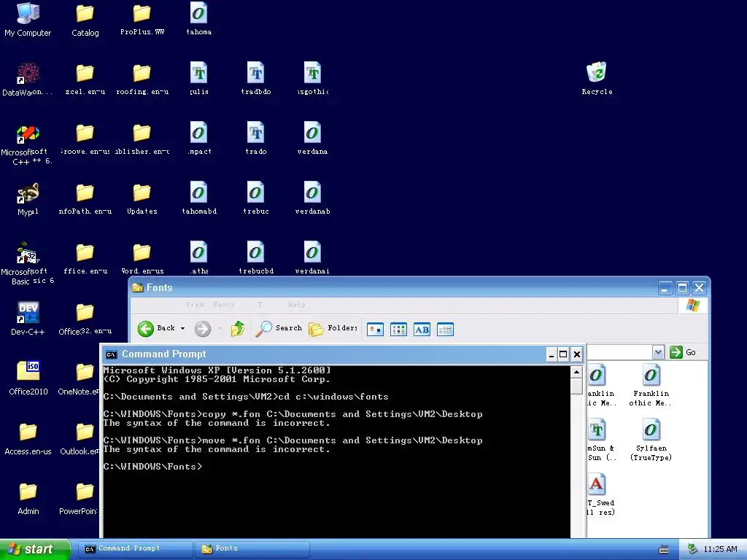The height and width of the screenshot is (560, 747).
Task: Select fully visible Franklin Gothic Me.. font
Action: (x=651, y=385)
